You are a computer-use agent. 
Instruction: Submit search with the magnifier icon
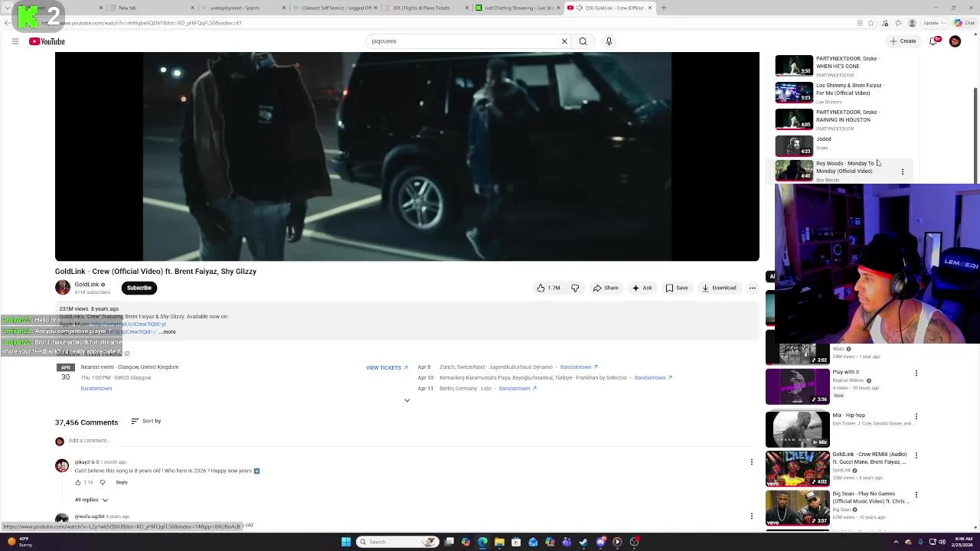[583, 41]
